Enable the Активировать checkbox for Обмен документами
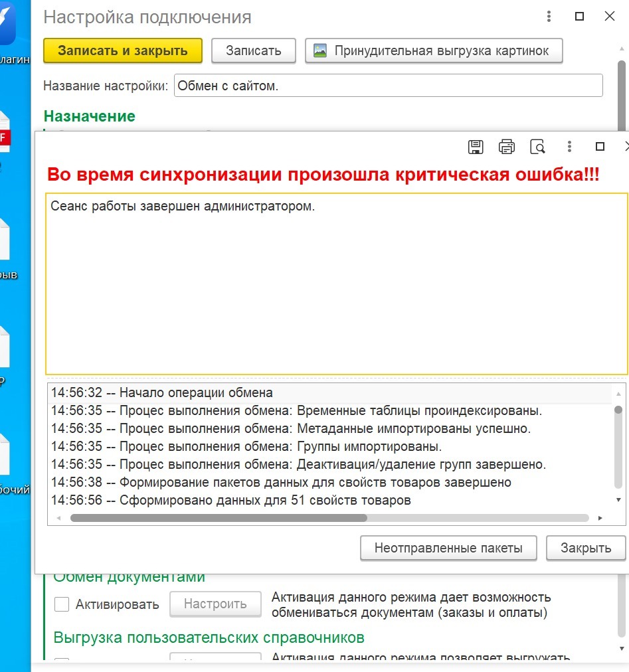629x672 pixels. tap(62, 604)
